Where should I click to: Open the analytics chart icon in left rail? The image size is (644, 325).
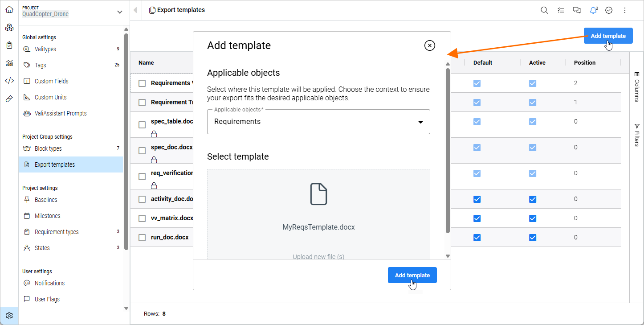9,63
